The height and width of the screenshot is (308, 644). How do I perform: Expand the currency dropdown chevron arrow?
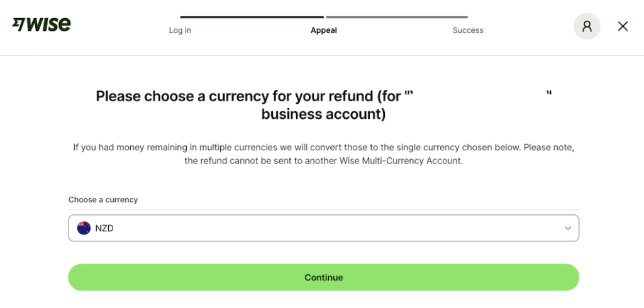coord(568,228)
